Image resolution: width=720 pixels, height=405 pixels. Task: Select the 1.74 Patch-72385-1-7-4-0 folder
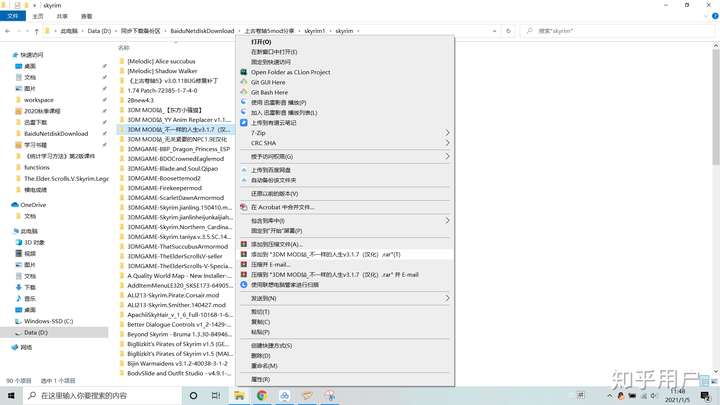pos(162,90)
